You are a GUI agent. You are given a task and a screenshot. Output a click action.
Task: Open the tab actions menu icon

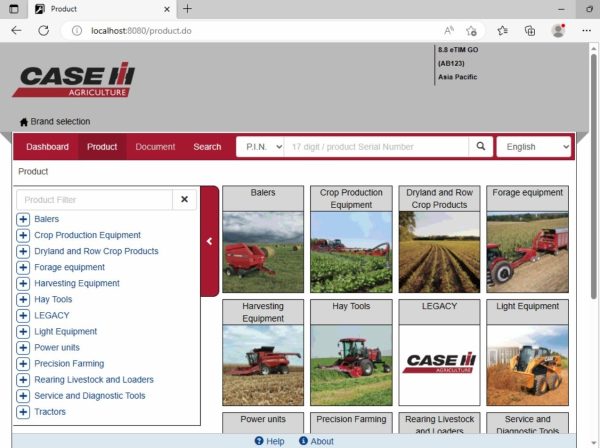(14, 9)
